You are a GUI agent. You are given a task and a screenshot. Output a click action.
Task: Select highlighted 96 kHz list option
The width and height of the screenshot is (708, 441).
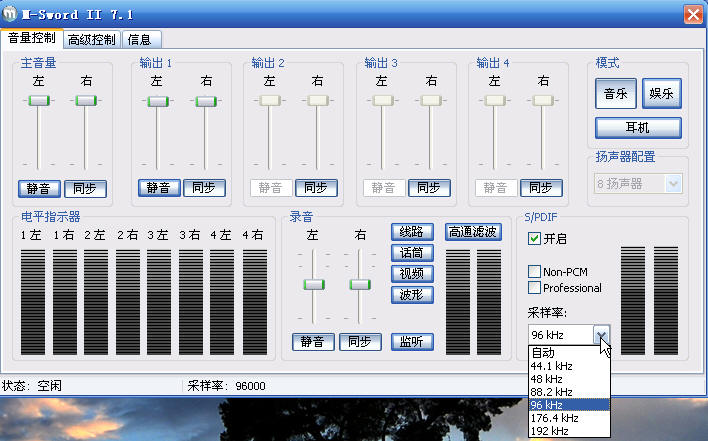(x=569, y=405)
